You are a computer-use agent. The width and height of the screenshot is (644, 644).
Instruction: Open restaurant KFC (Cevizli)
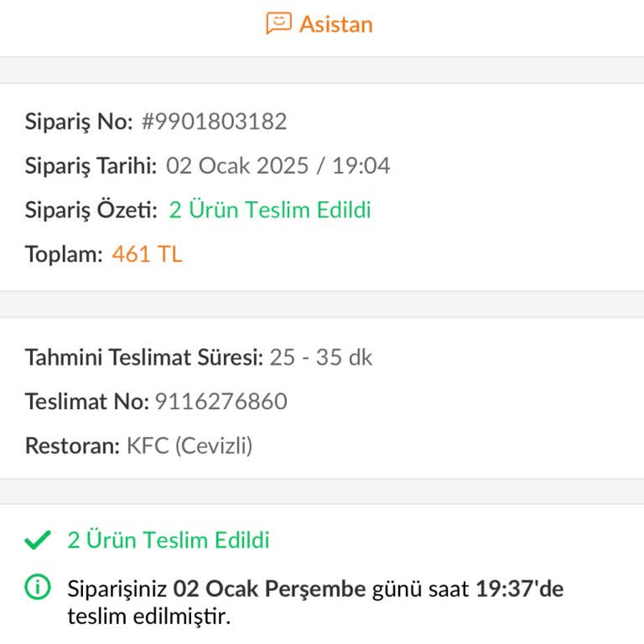tap(190, 445)
